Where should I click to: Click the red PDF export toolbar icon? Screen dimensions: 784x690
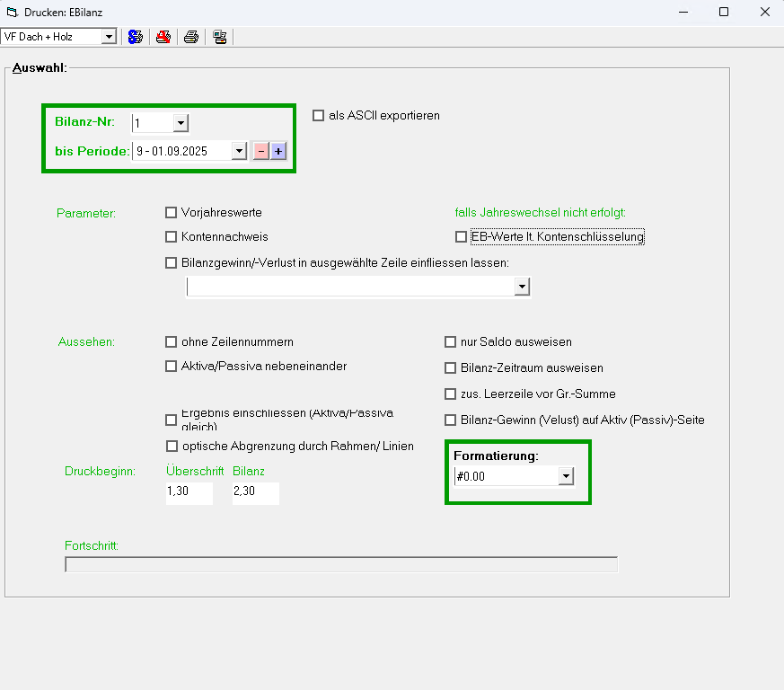tap(163, 37)
